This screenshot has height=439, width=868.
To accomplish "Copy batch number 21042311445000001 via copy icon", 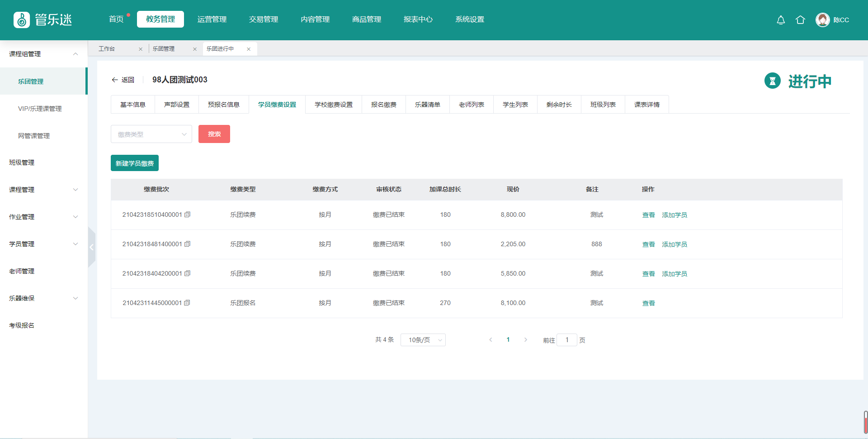I will [x=188, y=303].
